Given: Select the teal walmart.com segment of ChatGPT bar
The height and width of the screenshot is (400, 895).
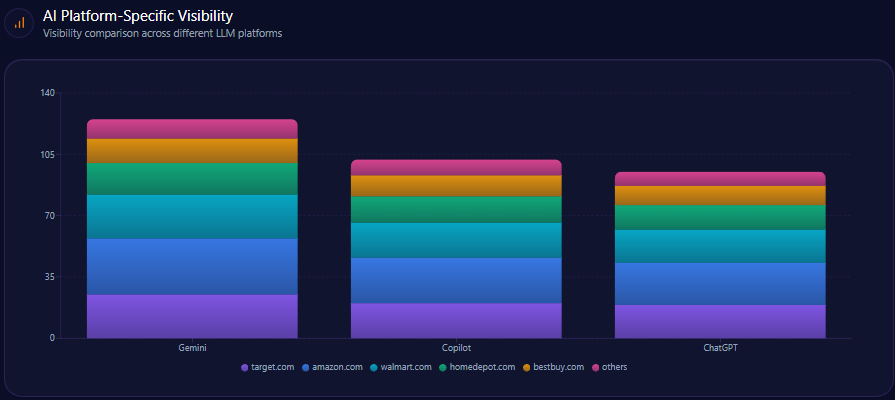Looking at the screenshot, I should tap(720, 246).
